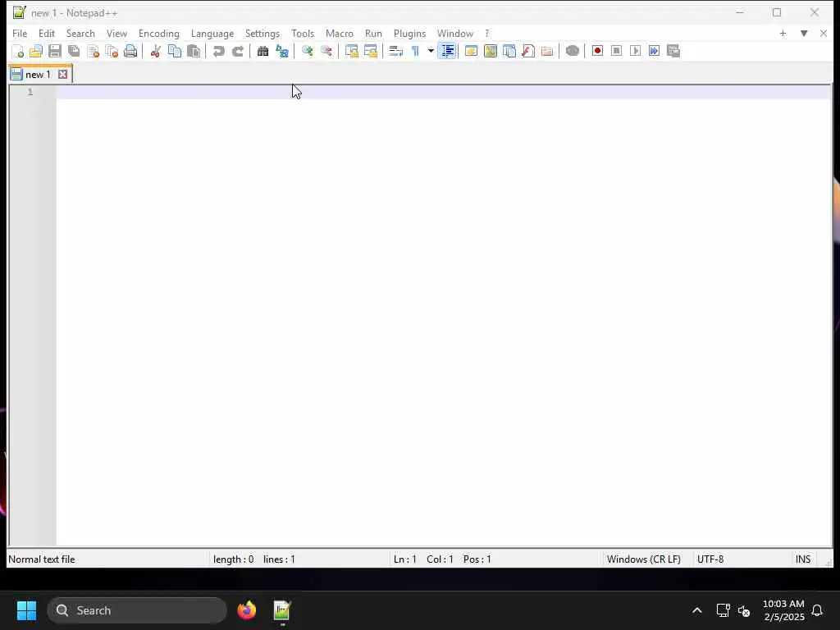
Task: Open Find with the binoculars icon
Action: (262, 51)
